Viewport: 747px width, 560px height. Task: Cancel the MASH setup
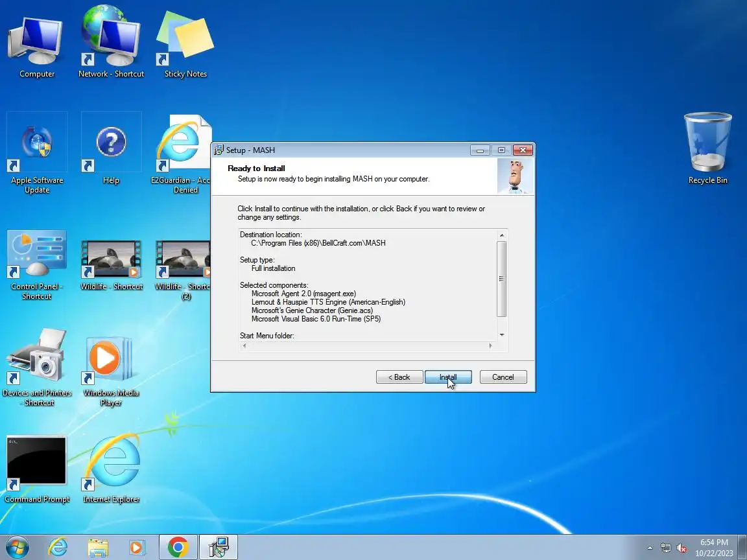[503, 377]
